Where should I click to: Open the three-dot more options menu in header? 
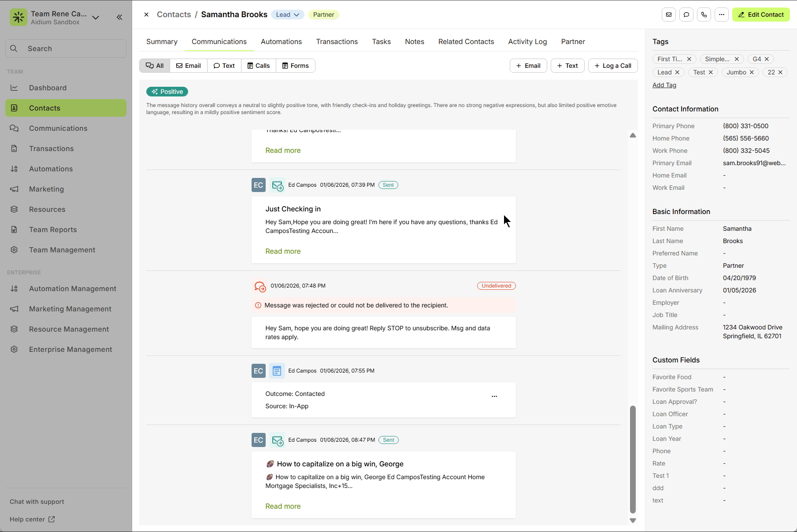tap(721, 15)
